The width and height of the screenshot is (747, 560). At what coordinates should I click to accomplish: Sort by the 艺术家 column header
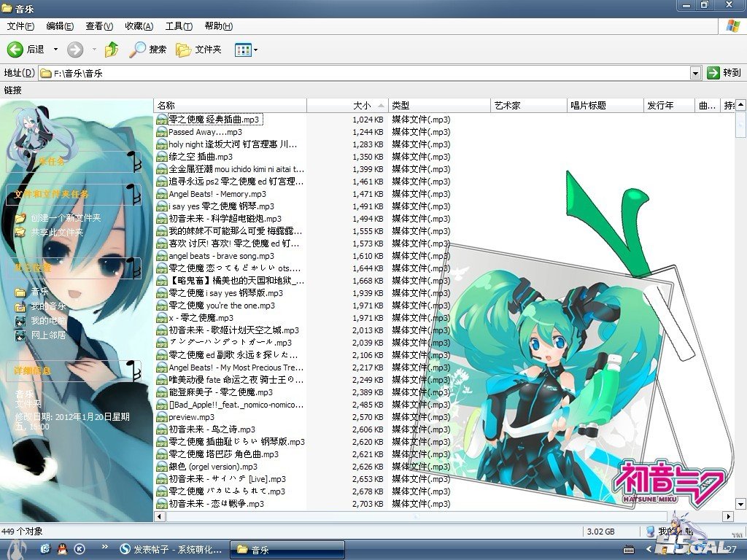[529, 105]
